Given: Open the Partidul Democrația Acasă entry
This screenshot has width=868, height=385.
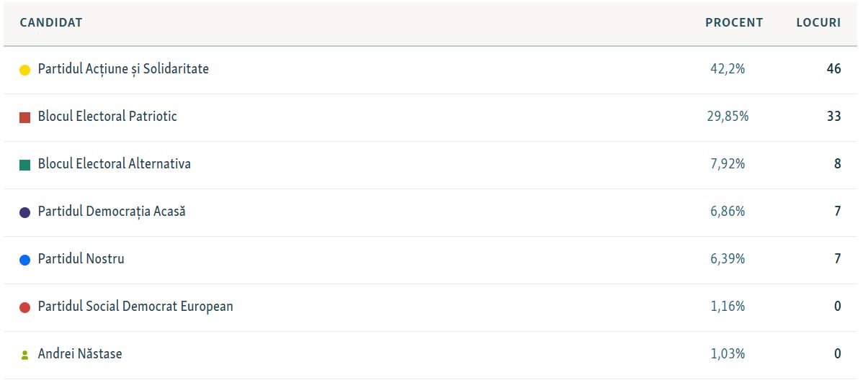Looking at the screenshot, I should point(112,211).
